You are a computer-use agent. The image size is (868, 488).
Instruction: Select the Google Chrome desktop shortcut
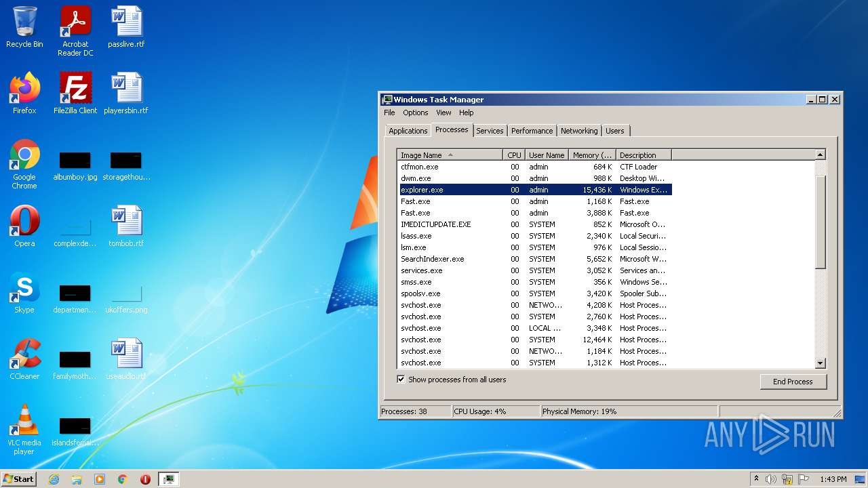[24, 165]
